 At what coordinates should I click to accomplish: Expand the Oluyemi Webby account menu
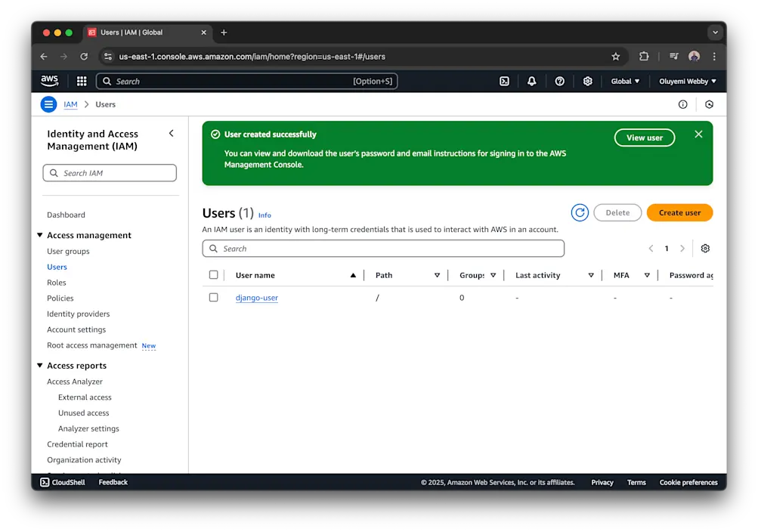pyautogui.click(x=686, y=81)
